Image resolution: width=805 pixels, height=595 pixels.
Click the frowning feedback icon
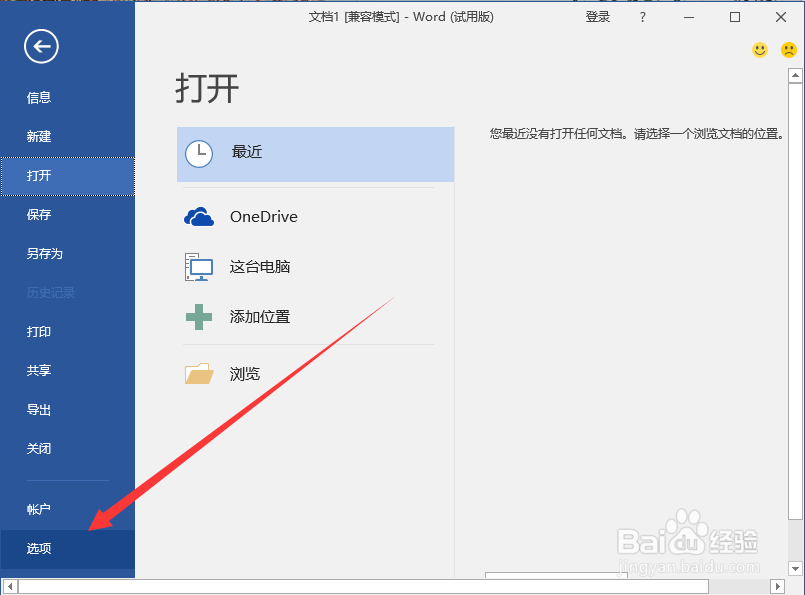[788, 49]
